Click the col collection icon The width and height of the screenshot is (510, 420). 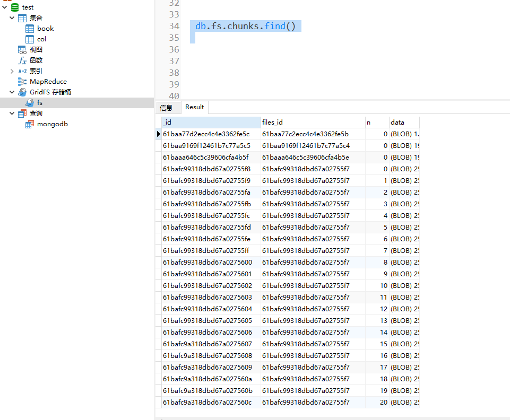coord(30,39)
